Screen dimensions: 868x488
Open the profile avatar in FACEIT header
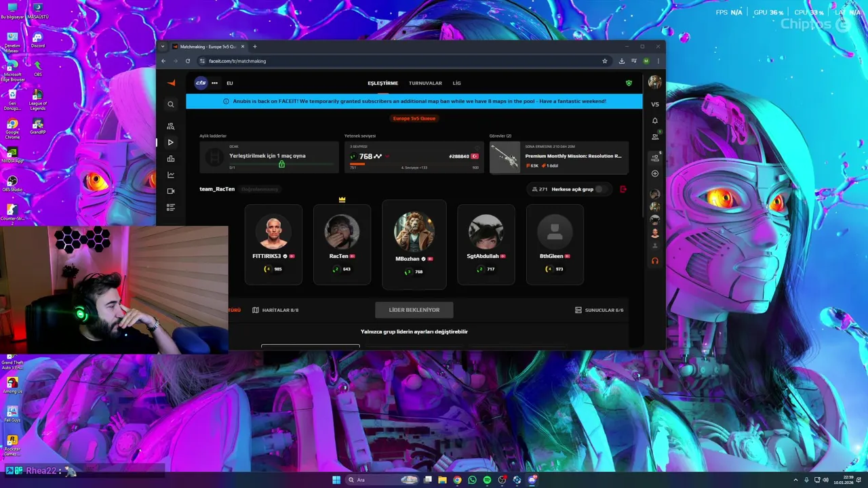point(654,83)
